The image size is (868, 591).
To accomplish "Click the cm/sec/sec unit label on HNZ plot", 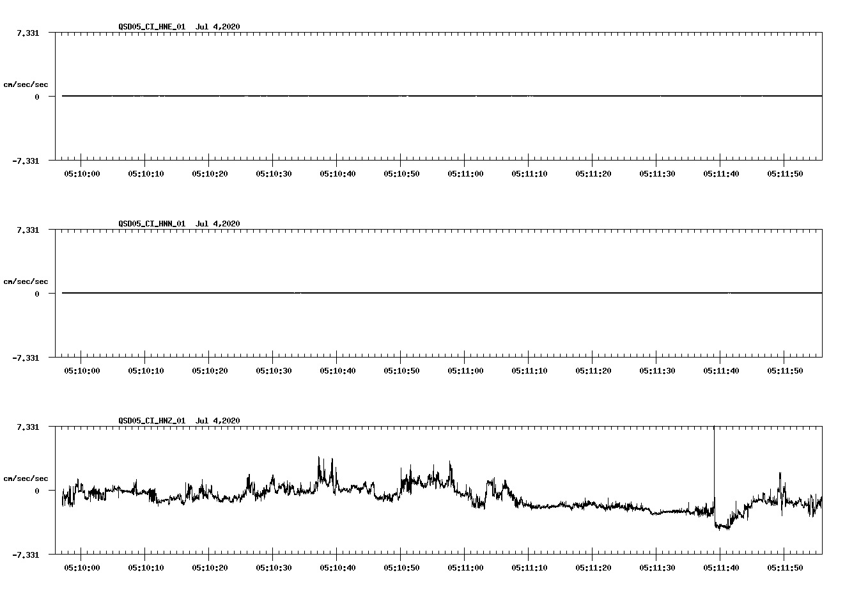I will tap(26, 478).
